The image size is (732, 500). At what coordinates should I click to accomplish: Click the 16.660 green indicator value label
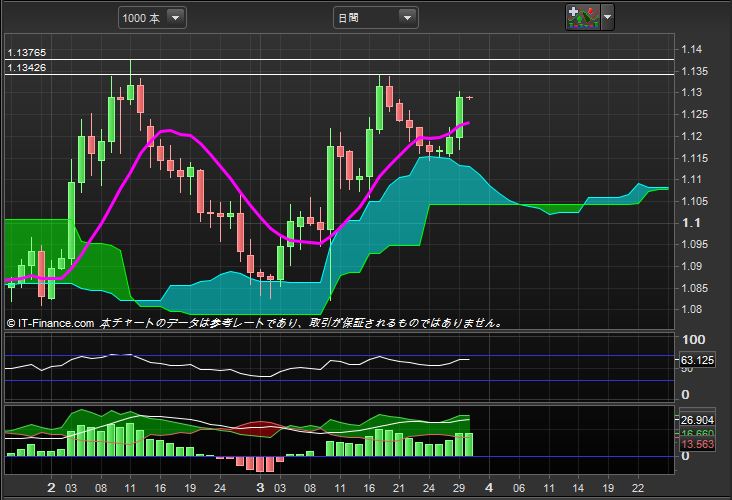[697, 433]
